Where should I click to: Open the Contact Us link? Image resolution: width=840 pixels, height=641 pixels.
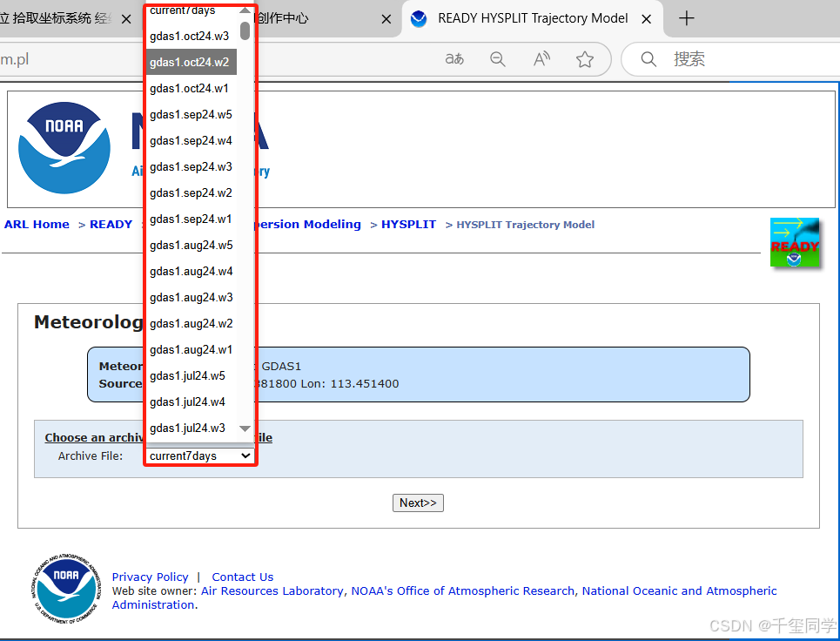click(243, 577)
